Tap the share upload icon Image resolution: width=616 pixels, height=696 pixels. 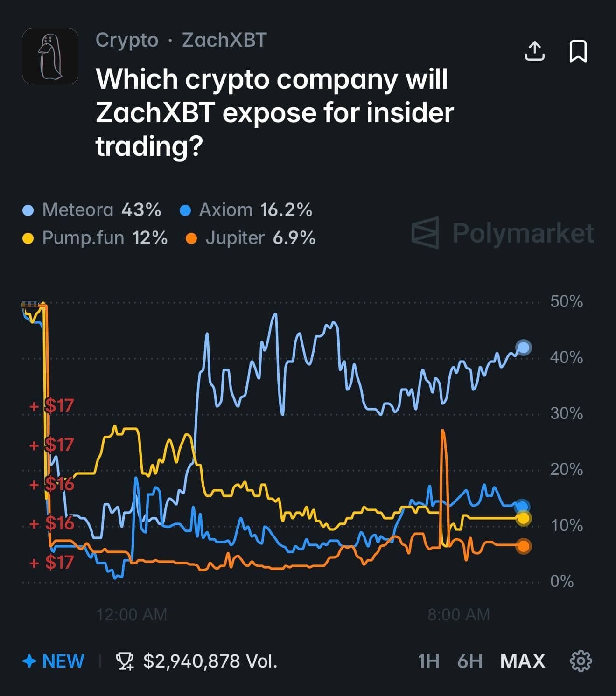[535, 51]
